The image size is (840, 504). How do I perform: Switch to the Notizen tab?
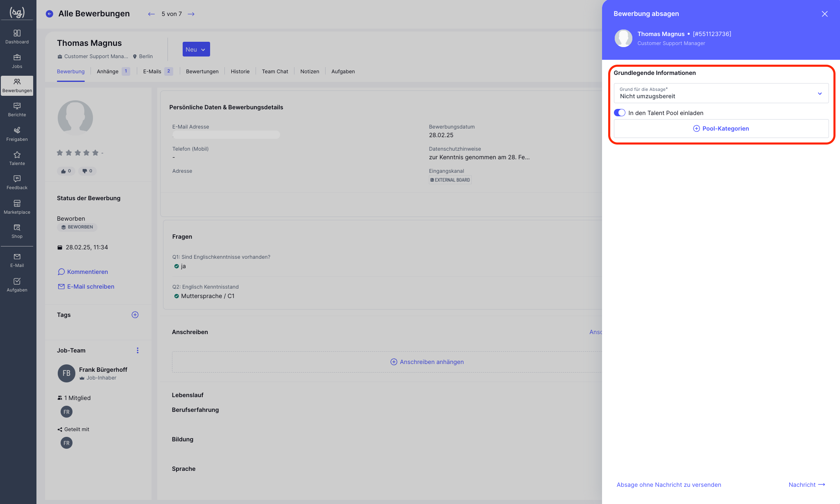coord(310,72)
